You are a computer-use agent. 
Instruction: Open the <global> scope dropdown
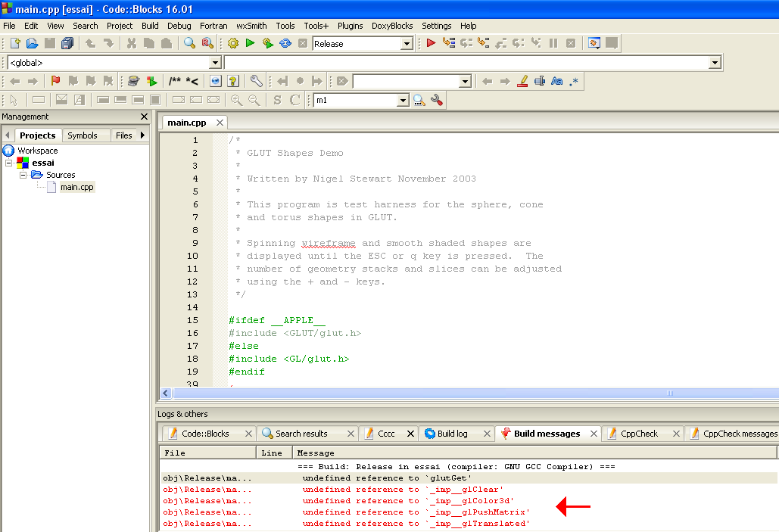[x=215, y=63]
